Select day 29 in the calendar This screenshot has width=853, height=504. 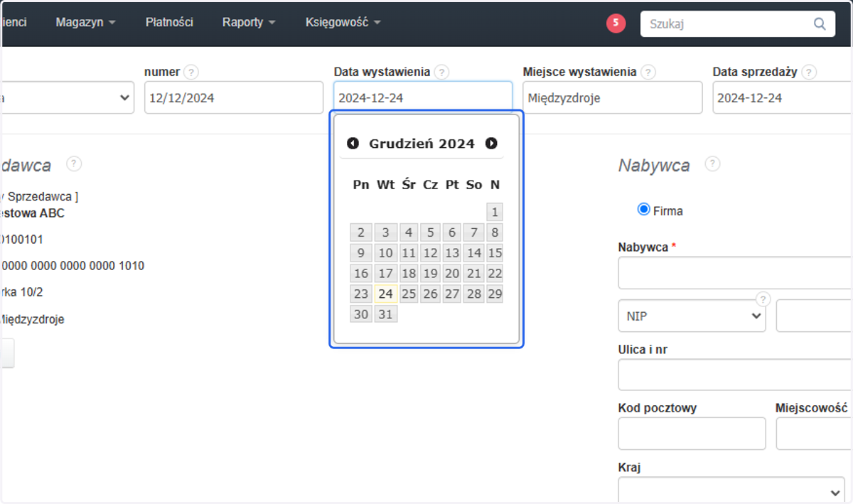pyautogui.click(x=495, y=294)
